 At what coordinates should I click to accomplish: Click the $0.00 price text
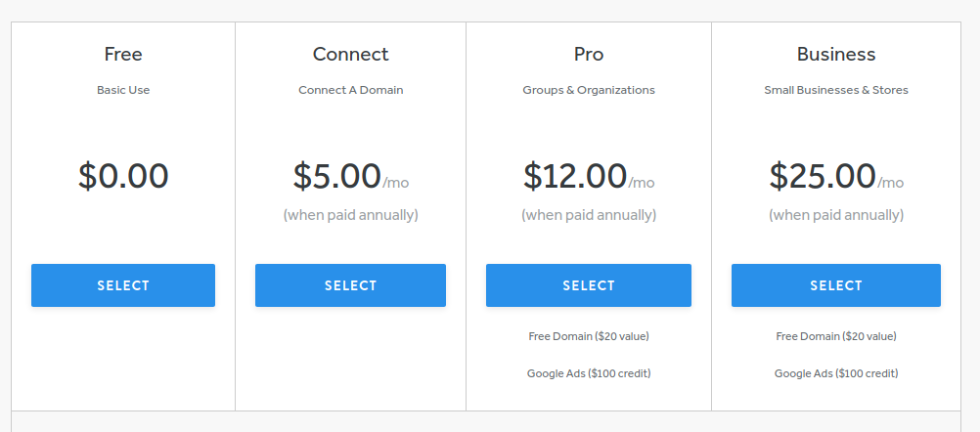(x=123, y=176)
